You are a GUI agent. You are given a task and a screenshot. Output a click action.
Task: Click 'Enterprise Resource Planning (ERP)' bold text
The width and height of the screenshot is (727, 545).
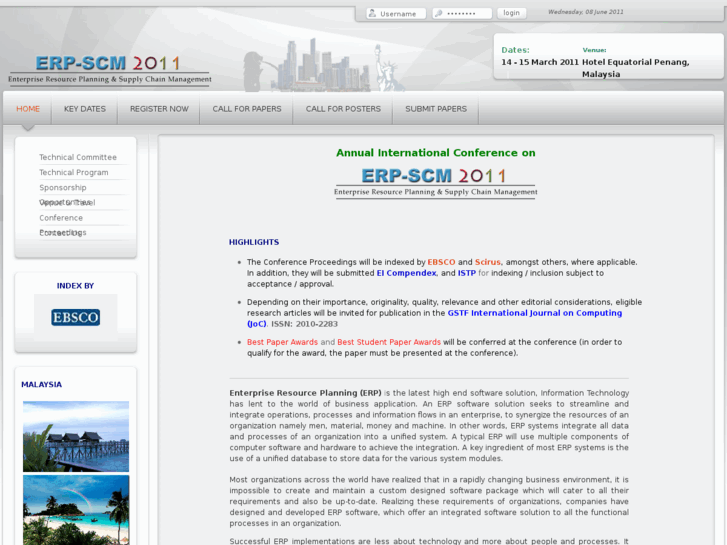[306, 393]
